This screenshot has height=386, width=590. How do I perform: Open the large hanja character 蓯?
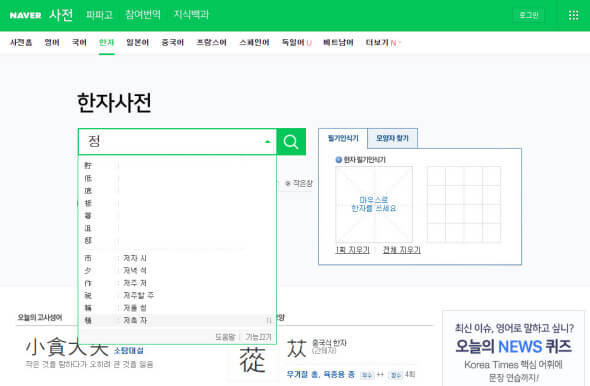pyautogui.click(x=252, y=360)
